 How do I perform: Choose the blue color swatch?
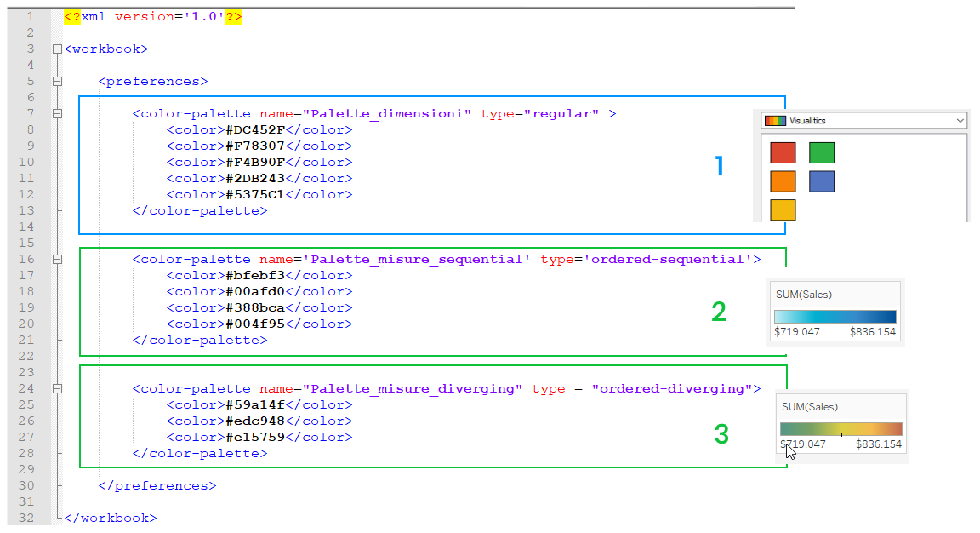click(x=822, y=181)
